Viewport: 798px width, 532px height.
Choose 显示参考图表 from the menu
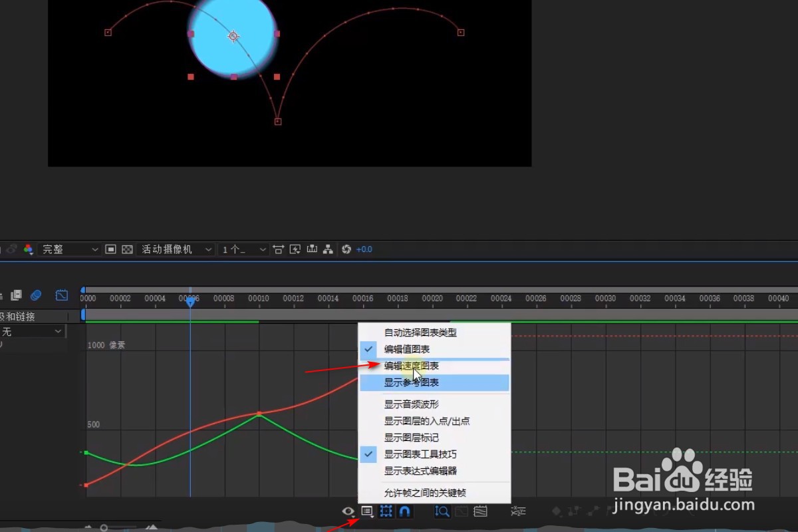(434, 382)
